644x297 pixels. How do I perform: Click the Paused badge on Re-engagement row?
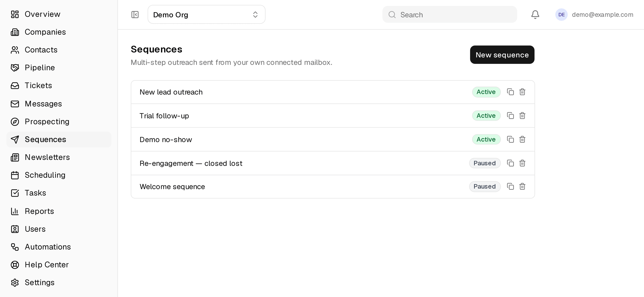point(485,163)
